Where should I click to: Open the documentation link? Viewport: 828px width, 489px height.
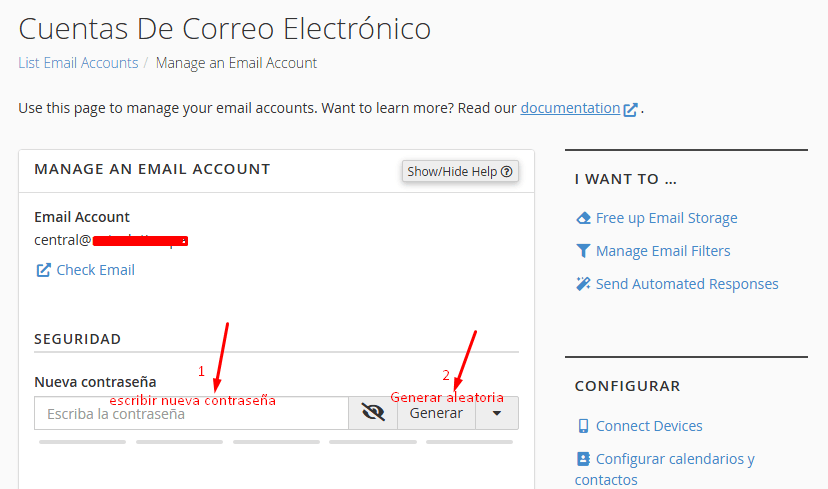(570, 108)
